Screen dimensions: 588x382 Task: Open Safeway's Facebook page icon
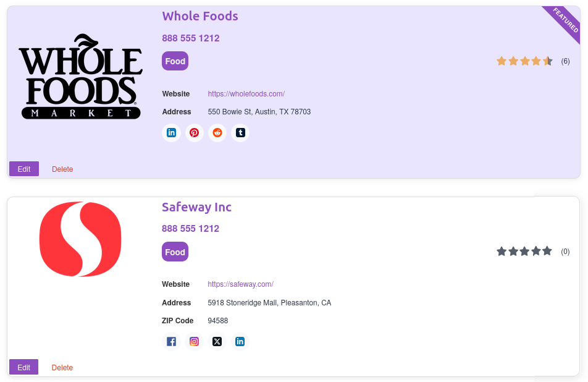pyautogui.click(x=171, y=342)
